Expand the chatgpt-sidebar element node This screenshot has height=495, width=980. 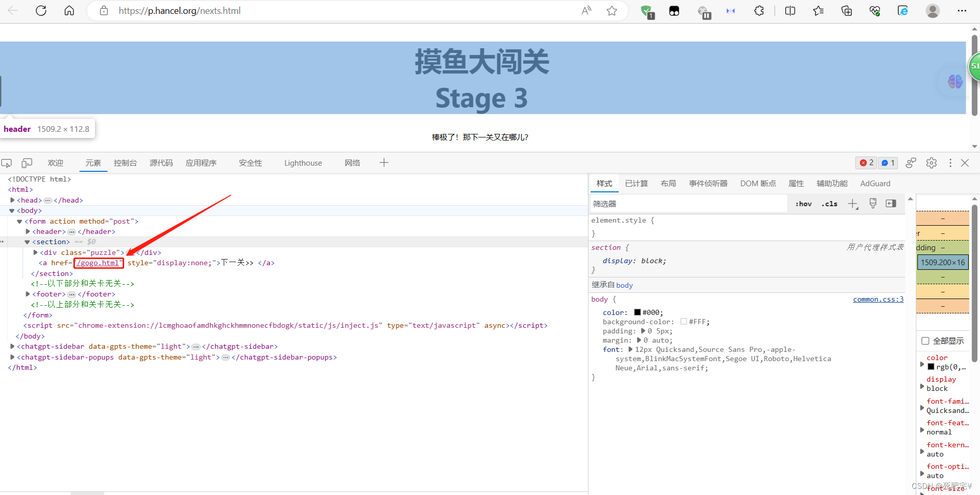(x=12, y=346)
